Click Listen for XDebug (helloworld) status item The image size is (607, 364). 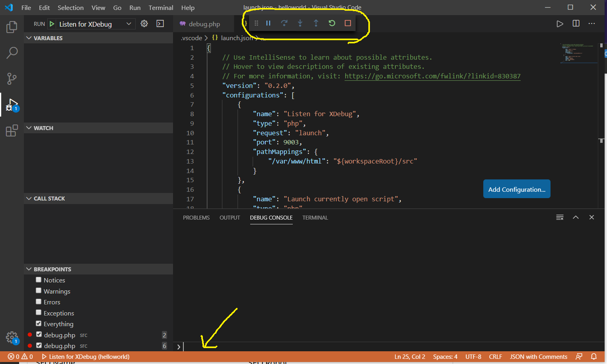click(86, 356)
